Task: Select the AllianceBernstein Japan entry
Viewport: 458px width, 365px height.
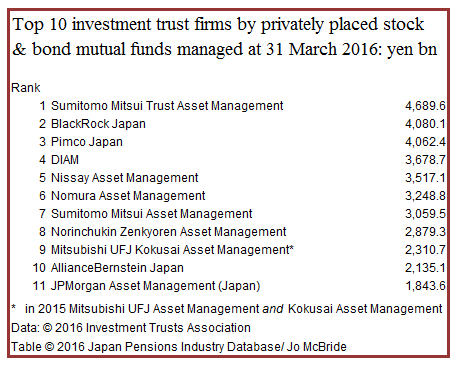Action: pos(117,268)
